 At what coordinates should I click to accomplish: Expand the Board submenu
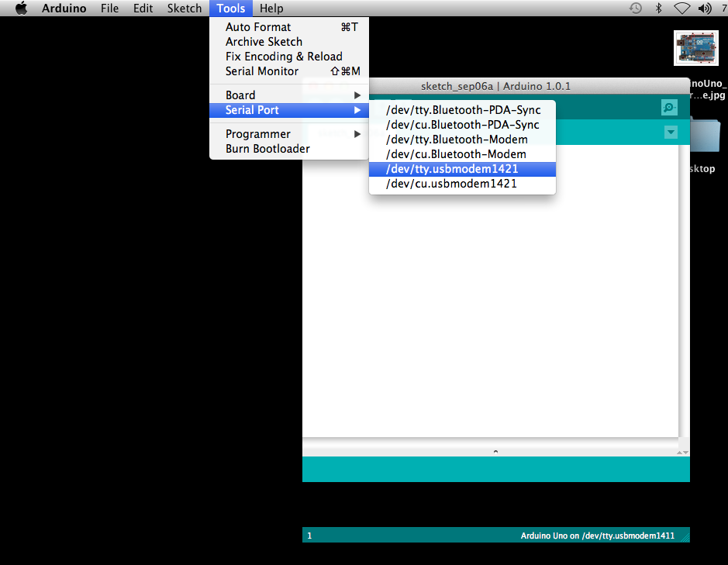[x=289, y=95]
